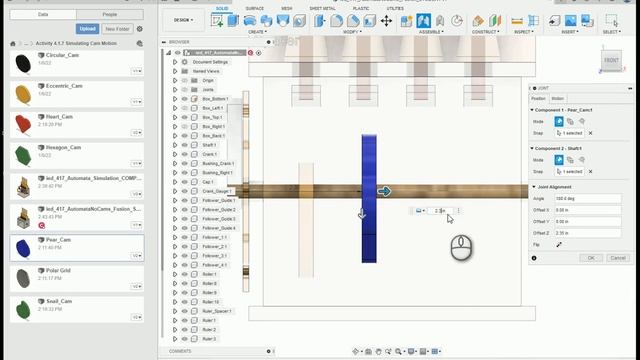Image resolution: width=640 pixels, height=360 pixels.
Task: Open the DESIGN workspace dropdown
Action: point(184,20)
